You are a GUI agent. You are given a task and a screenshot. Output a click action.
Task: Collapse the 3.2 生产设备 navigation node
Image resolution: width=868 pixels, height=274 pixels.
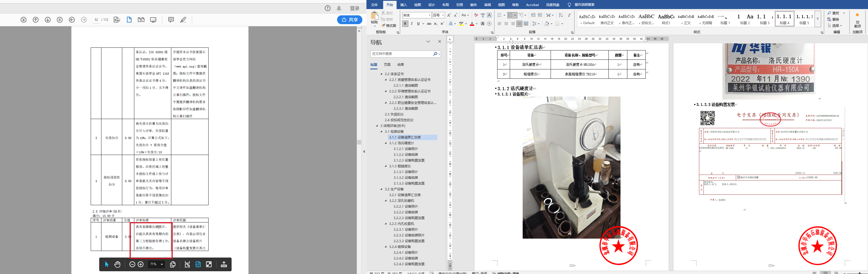point(382,190)
